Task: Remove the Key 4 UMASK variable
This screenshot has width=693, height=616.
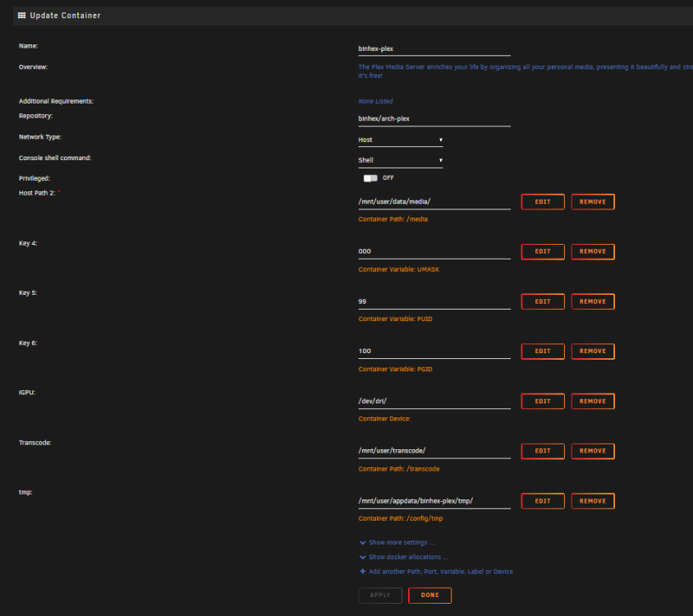Action: pos(593,251)
